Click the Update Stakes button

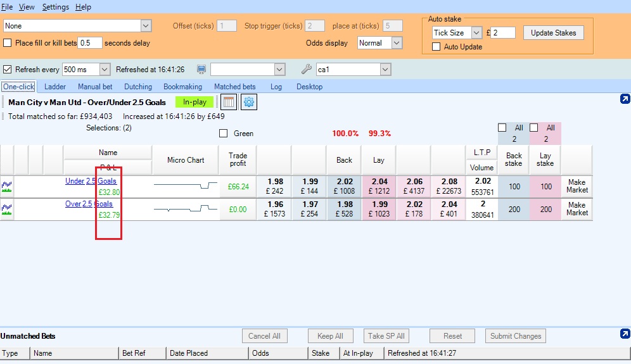(553, 32)
